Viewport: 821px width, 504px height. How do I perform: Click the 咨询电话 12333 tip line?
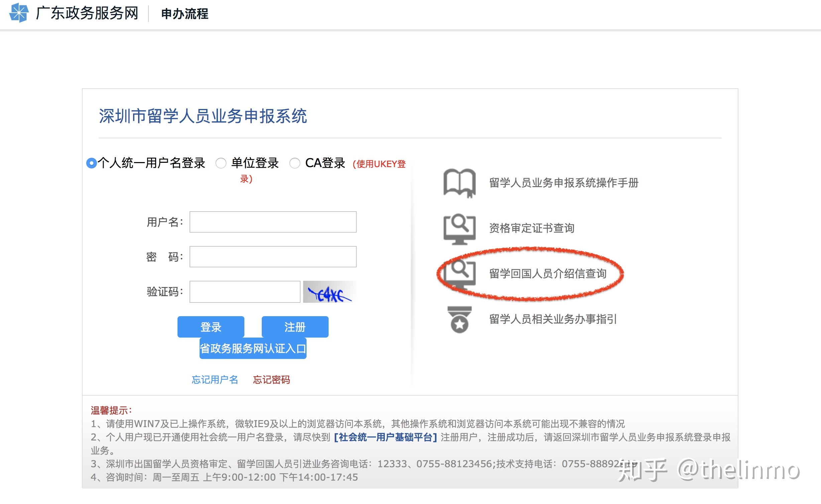pos(364,464)
